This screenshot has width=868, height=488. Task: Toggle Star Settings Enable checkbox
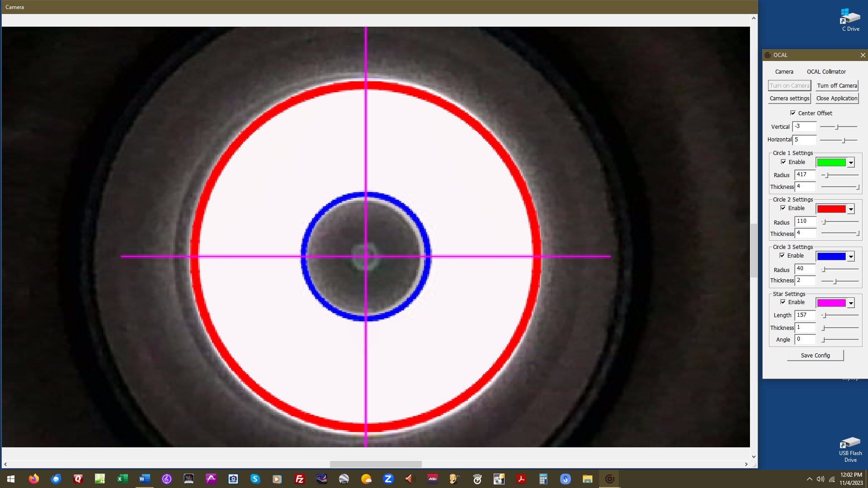coord(783,302)
